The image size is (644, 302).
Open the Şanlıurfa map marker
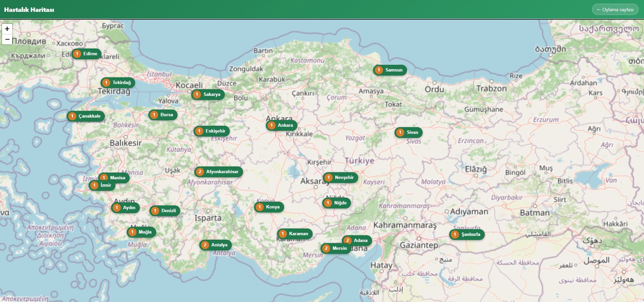[467, 234]
